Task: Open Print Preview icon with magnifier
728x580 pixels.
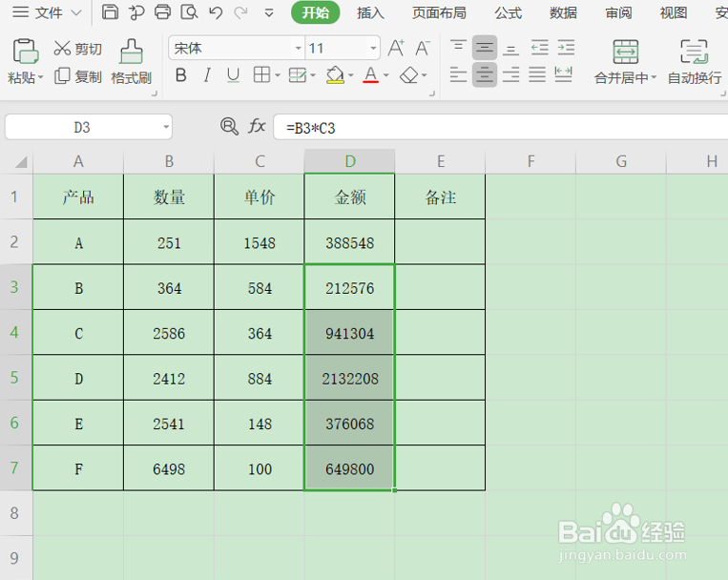Action: tap(190, 11)
